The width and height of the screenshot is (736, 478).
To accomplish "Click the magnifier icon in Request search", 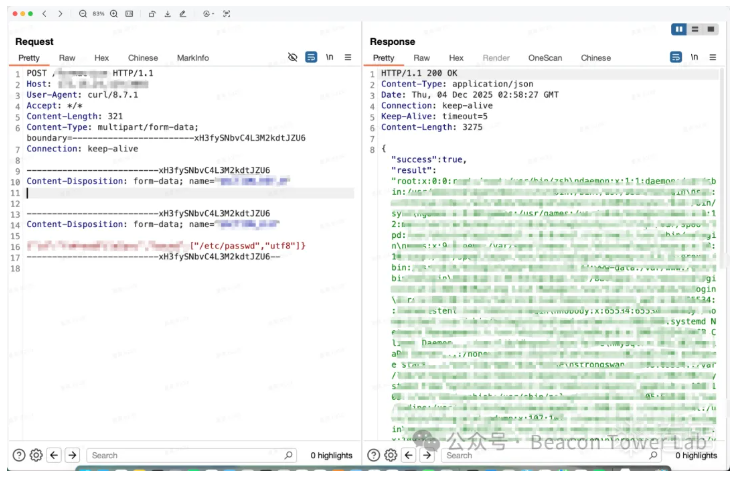I will coord(288,455).
